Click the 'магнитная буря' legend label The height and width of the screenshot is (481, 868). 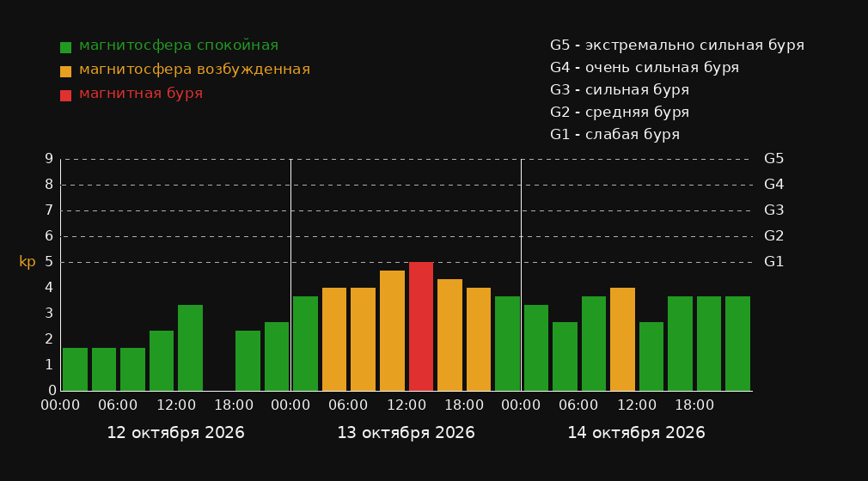pyautogui.click(x=141, y=93)
